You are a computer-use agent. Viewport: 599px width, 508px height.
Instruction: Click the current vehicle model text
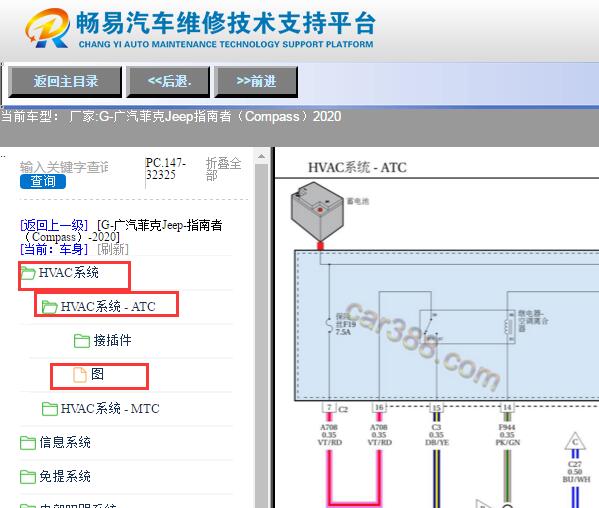click(171, 116)
